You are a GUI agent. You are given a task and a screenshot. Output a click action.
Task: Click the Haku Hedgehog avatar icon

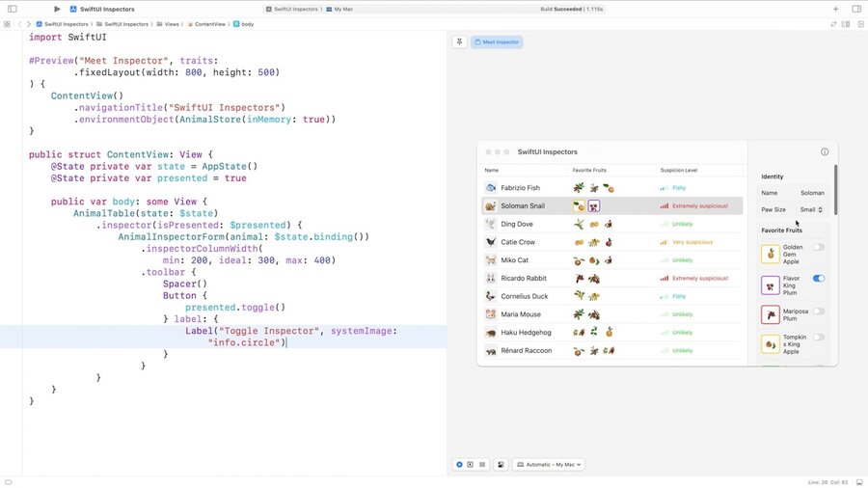[x=491, y=333]
